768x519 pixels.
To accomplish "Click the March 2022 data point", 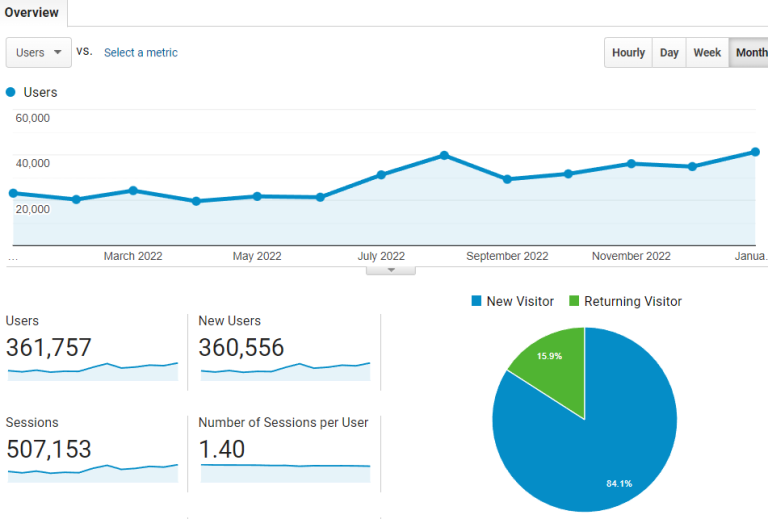I will click(x=133, y=190).
